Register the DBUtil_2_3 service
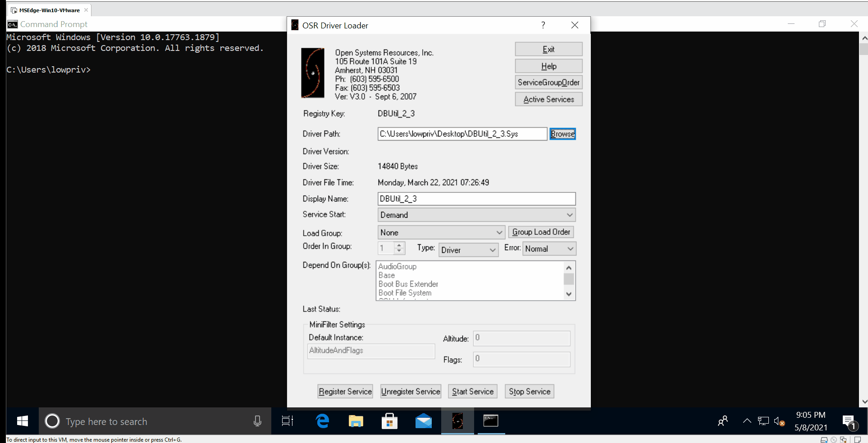 (x=345, y=392)
